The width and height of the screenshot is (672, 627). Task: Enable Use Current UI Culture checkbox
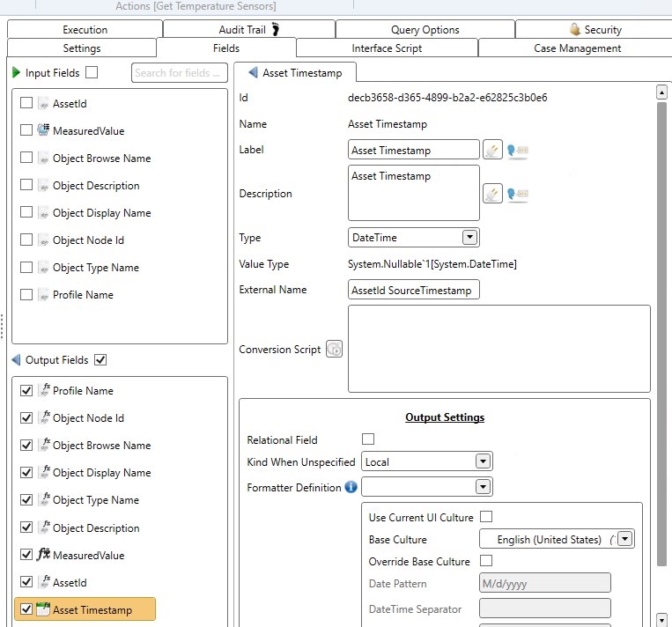click(x=486, y=516)
